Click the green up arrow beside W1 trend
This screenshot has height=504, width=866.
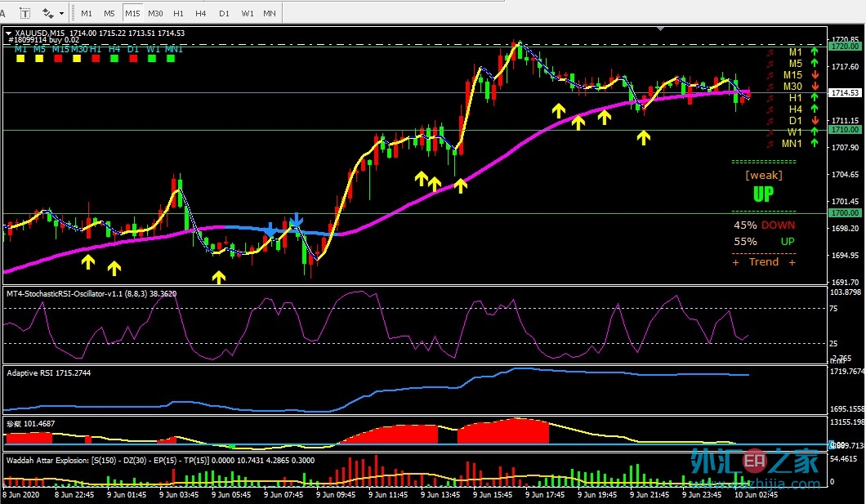pos(815,132)
